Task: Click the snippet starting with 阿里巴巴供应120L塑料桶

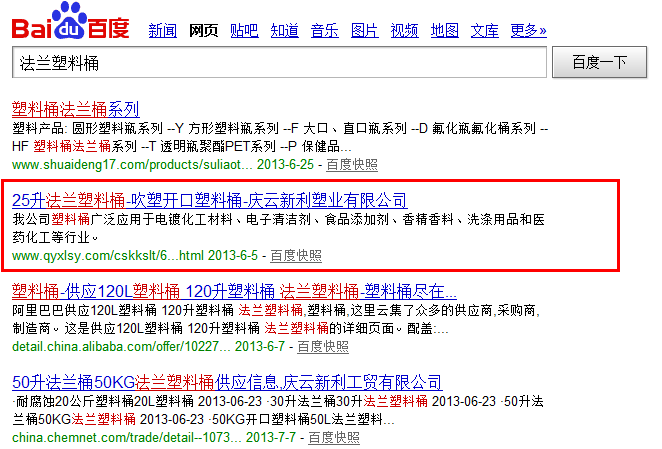Action: (277, 319)
